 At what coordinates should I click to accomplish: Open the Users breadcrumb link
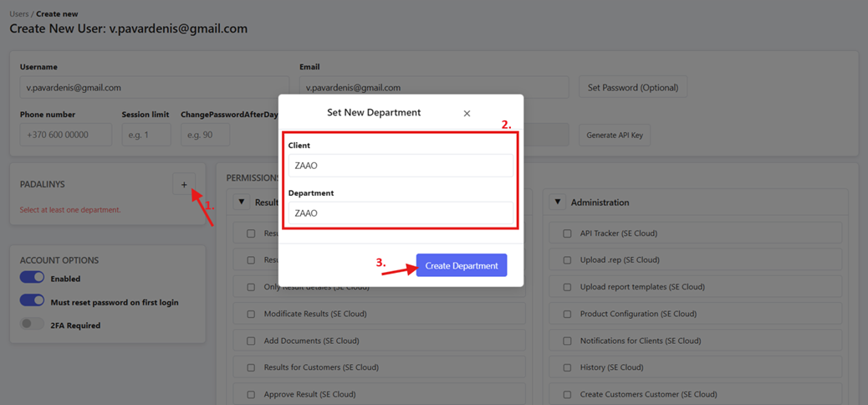(x=19, y=14)
